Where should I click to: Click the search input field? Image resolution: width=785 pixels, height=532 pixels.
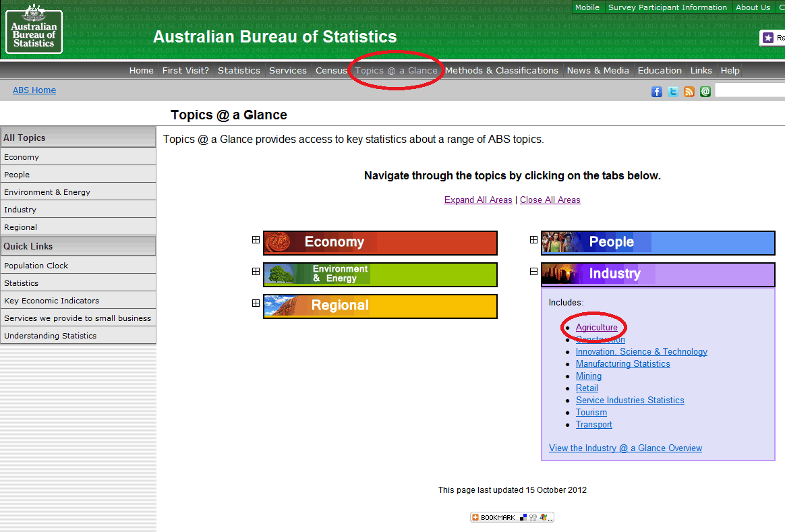(749, 90)
